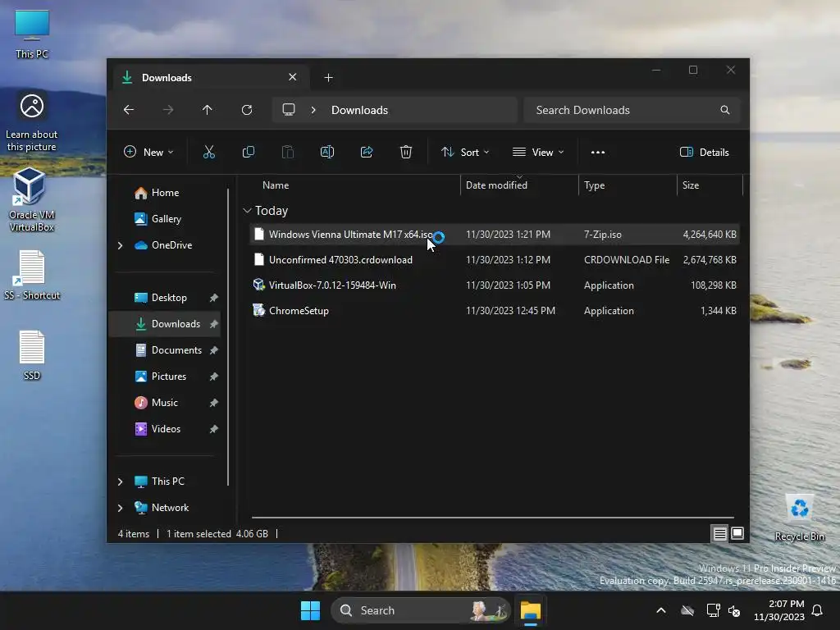Image resolution: width=840 pixels, height=630 pixels.
Task: Select This PC desktop icon
Action: tap(32, 34)
